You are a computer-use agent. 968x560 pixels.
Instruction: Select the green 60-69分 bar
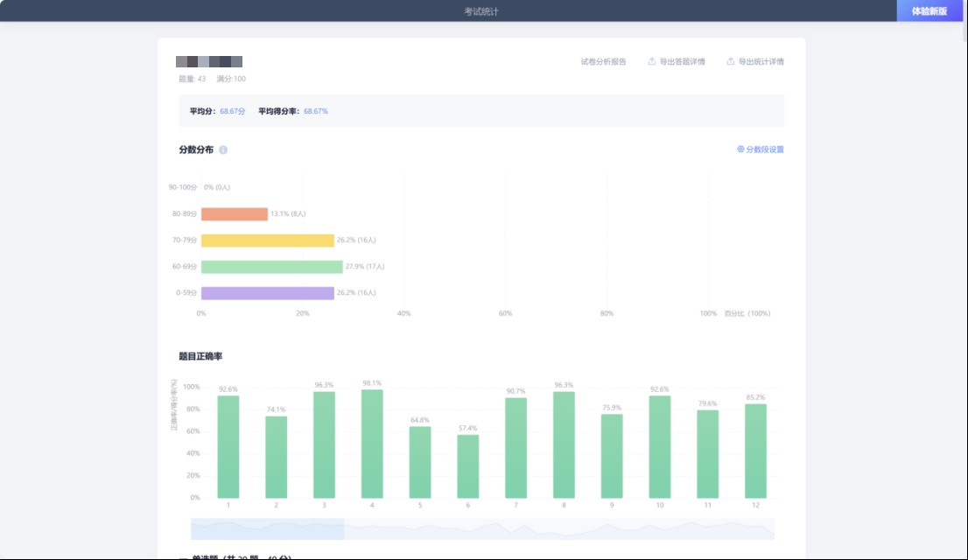point(271,267)
